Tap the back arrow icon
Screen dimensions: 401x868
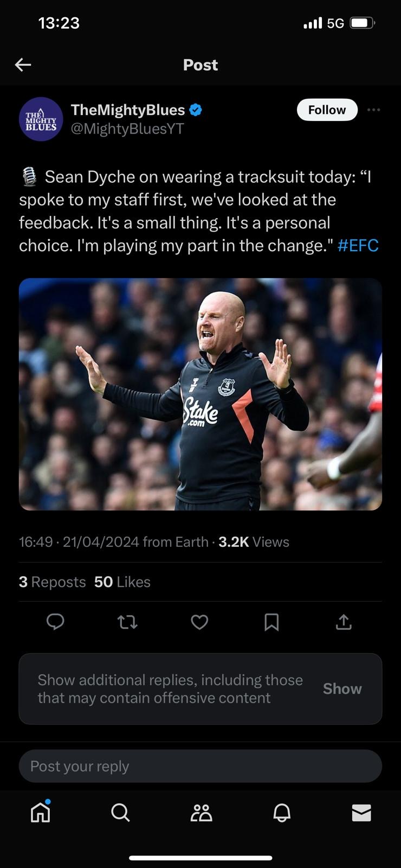tap(23, 65)
